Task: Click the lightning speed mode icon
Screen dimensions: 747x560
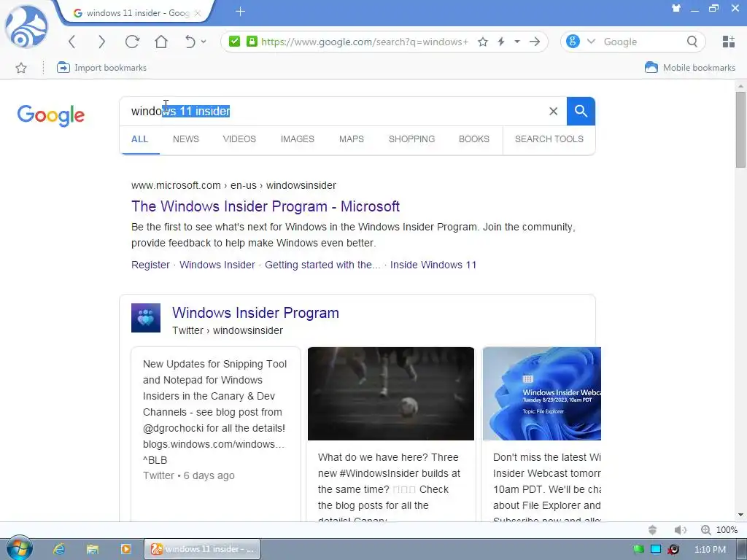Action: coord(500,42)
